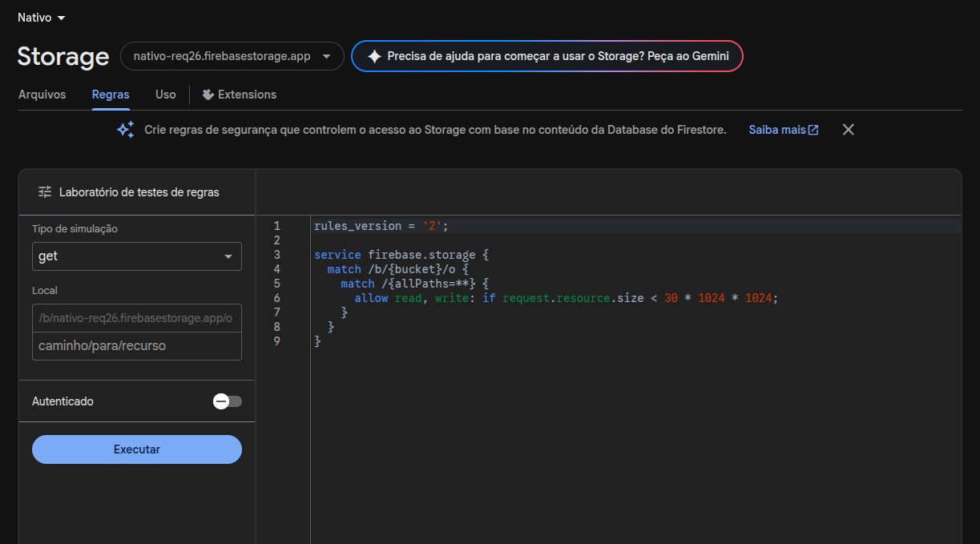Dismiss the Firestore rules banner
The width and height of the screenshot is (980, 544).
click(x=849, y=130)
